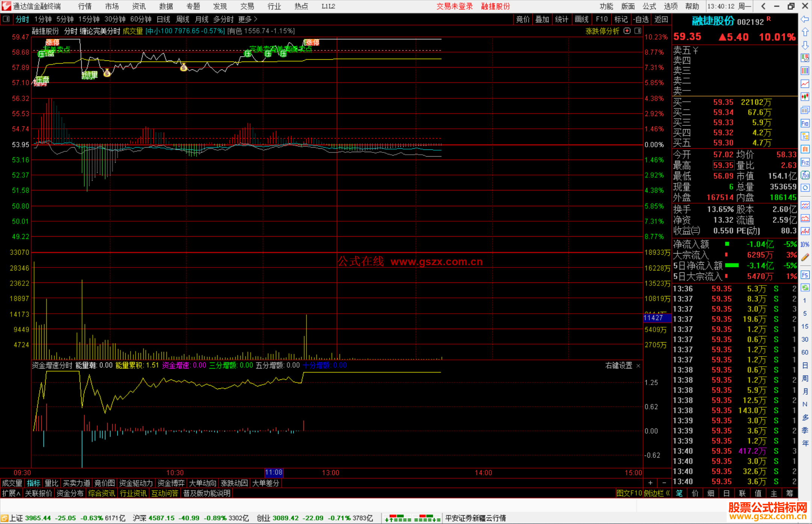Toggle 侧边栏 sidebar visibility
Viewport: 812px width, 524px height.
(656, 493)
